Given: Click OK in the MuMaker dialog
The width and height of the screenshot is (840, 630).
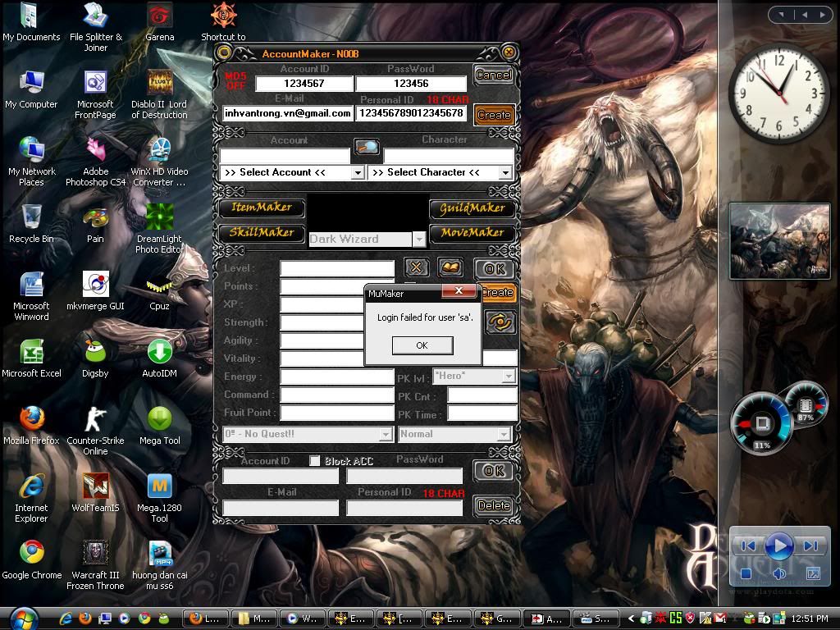Looking at the screenshot, I should click(x=422, y=345).
